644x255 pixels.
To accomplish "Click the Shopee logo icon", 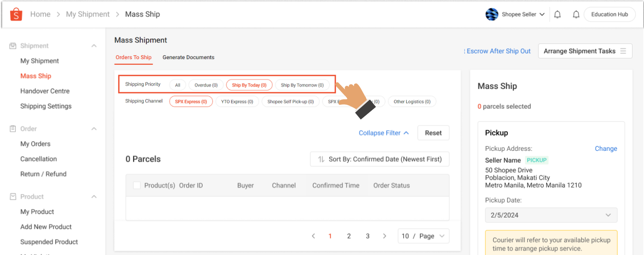I will click(16, 15).
